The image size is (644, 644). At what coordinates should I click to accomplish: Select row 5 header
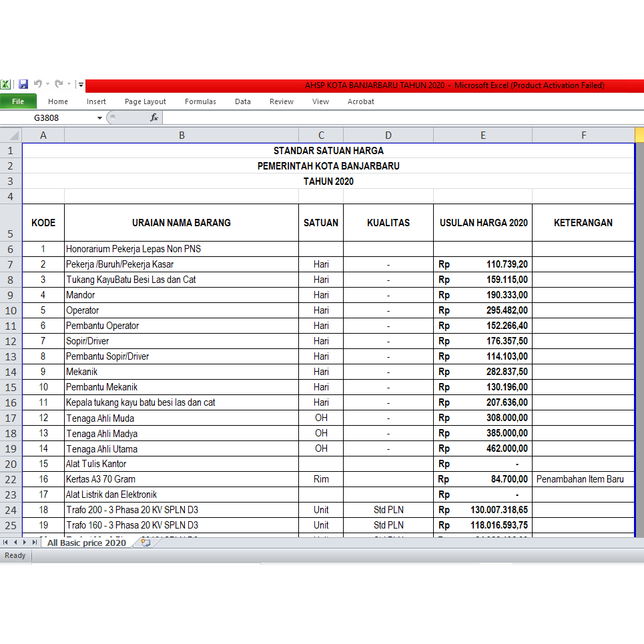click(x=11, y=223)
